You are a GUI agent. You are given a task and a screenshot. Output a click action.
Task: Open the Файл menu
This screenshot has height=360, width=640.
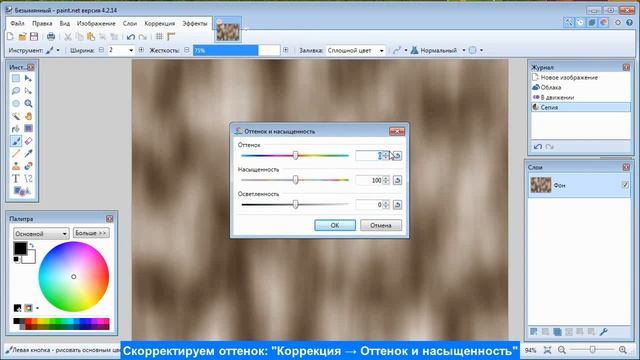(17, 24)
